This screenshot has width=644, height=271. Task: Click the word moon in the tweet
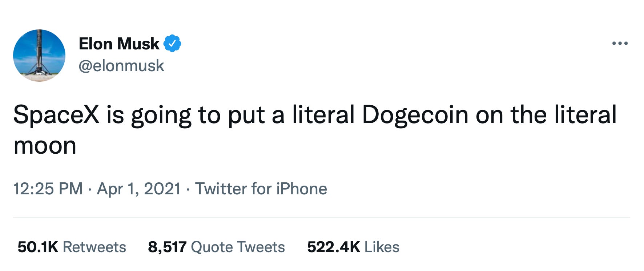click(45, 146)
